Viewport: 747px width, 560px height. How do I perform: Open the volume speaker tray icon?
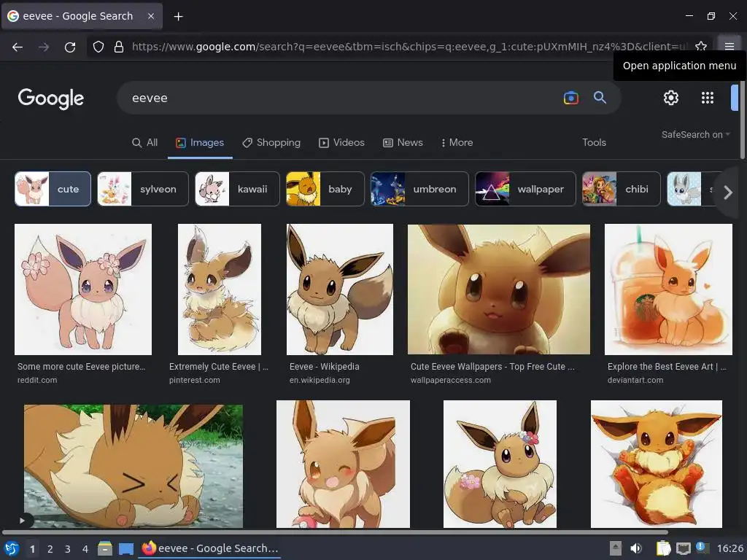[x=636, y=548]
